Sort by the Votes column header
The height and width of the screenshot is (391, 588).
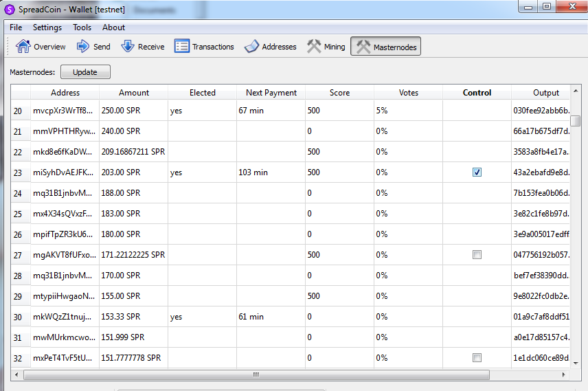point(409,93)
